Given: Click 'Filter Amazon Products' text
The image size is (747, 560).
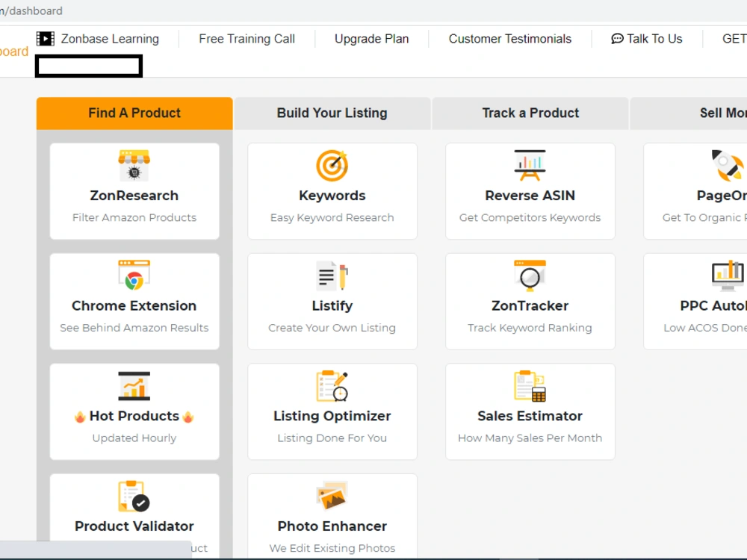Looking at the screenshot, I should pos(134,217).
